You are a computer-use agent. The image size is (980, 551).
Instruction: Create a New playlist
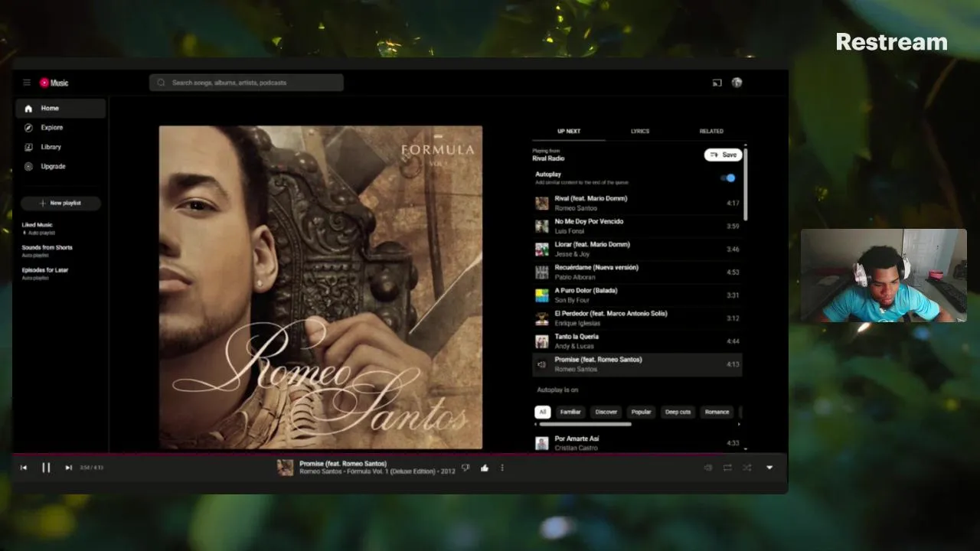pos(60,203)
